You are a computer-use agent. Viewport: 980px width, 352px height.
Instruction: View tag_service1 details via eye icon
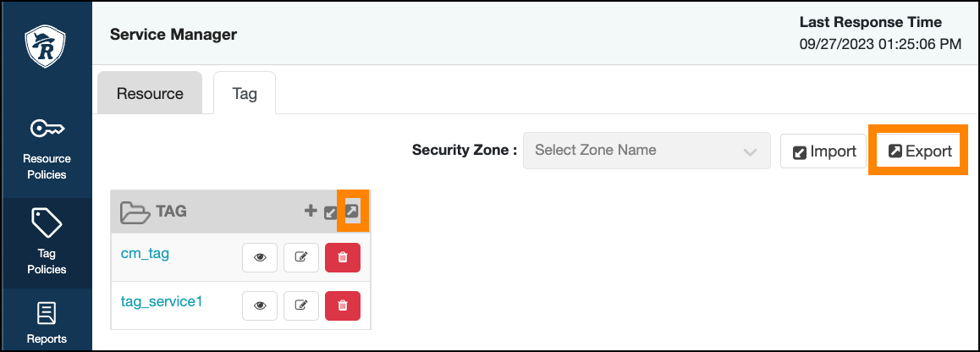point(260,305)
